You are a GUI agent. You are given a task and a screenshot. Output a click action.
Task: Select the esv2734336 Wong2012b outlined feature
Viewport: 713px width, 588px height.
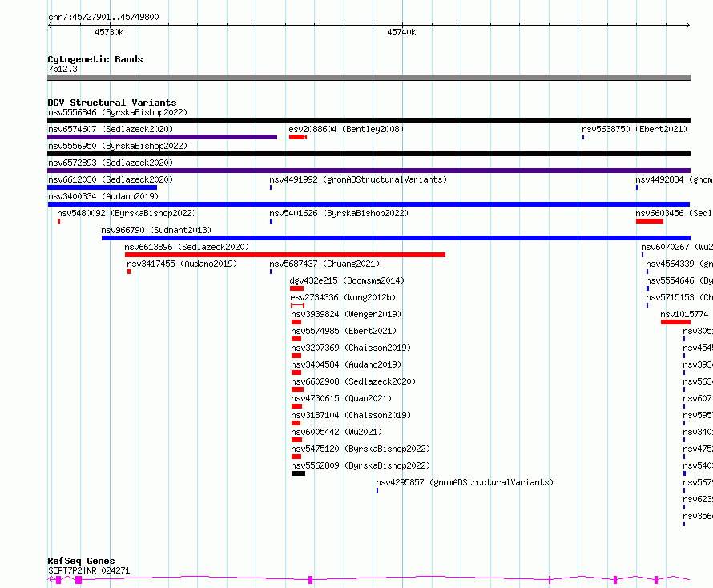point(297,305)
